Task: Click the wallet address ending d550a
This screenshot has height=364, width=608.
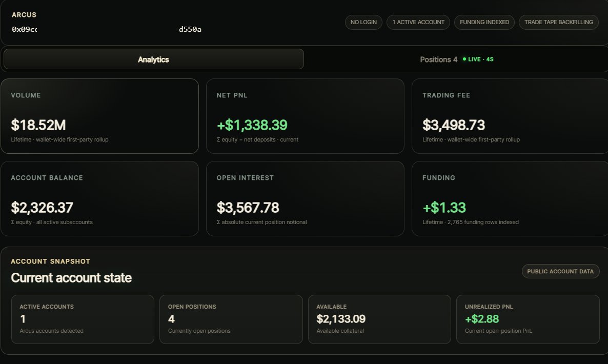Action: coord(190,29)
